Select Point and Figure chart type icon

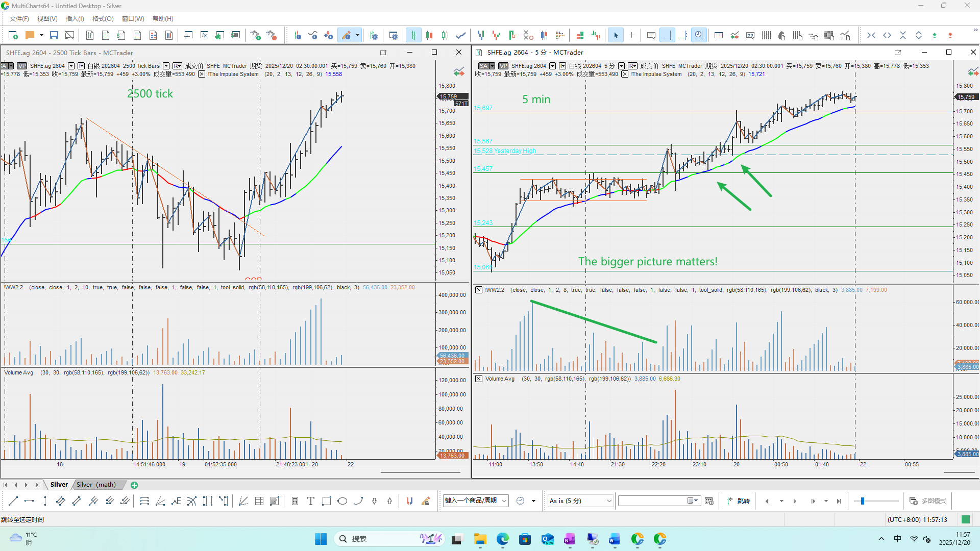(x=528, y=35)
